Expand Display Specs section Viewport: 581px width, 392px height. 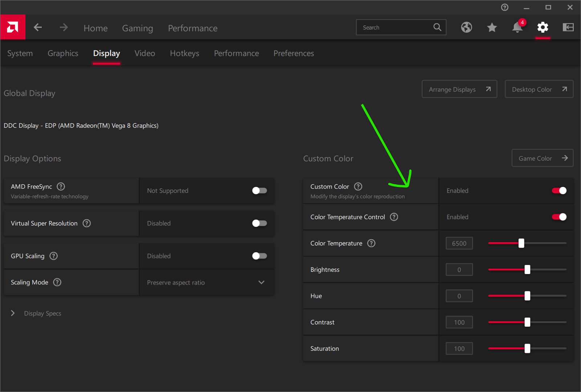point(36,313)
